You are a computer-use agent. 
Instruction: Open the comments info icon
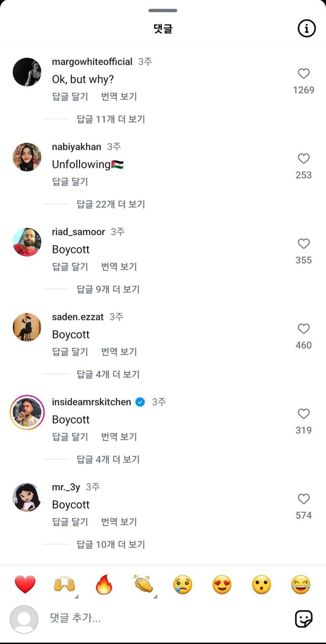(x=306, y=29)
